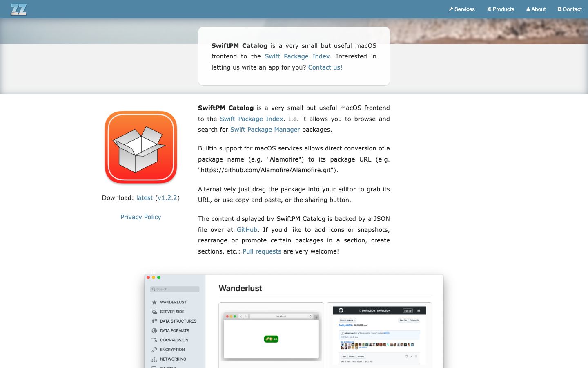This screenshot has width=588, height=368.
Task: Download the latest version
Action: pos(145,198)
